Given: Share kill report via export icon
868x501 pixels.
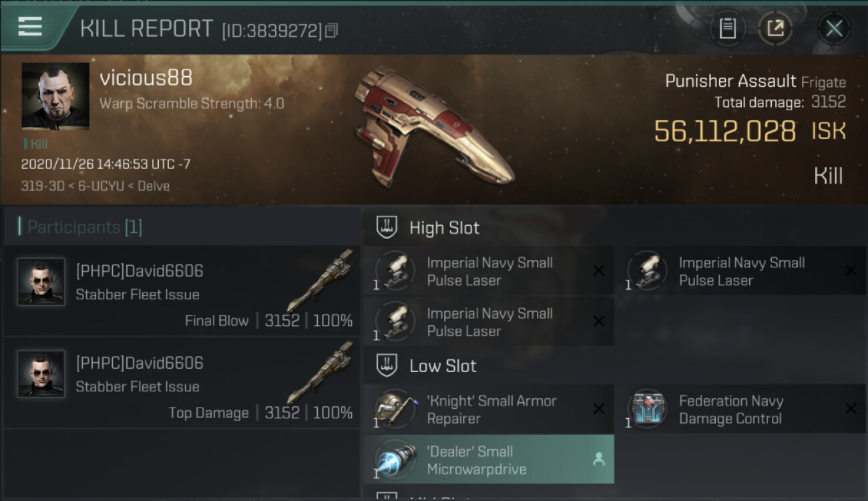Looking at the screenshot, I should tap(775, 28).
